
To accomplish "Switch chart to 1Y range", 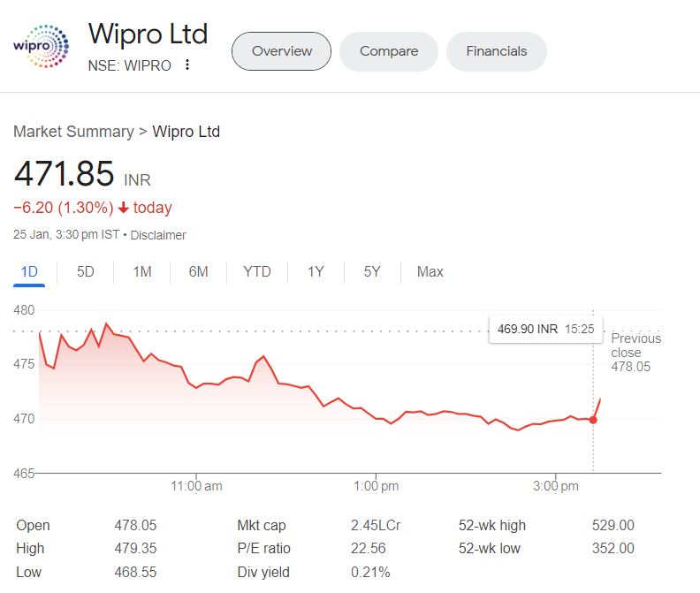I will coord(316,271).
